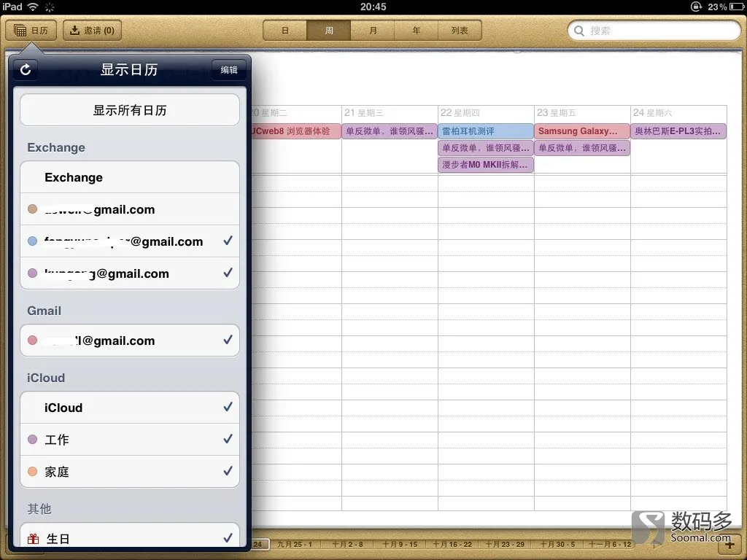Open the UCweb8 浏览器体验 event
The height and width of the screenshot is (560, 747).
click(296, 131)
